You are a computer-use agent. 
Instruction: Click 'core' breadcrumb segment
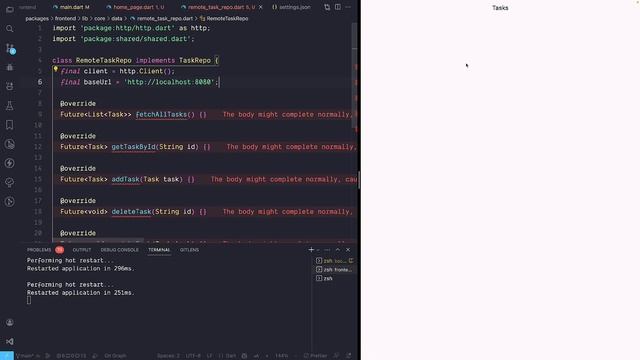coord(100,18)
